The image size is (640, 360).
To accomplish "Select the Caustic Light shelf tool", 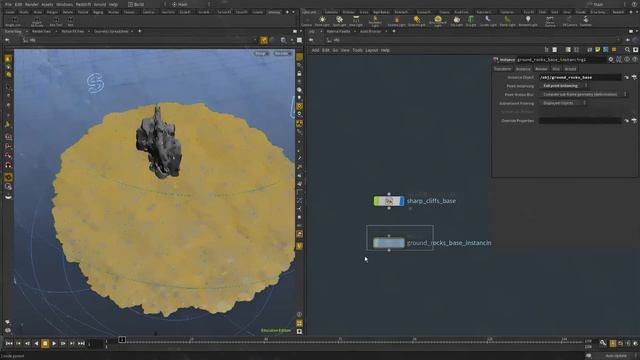I will [x=488, y=21].
